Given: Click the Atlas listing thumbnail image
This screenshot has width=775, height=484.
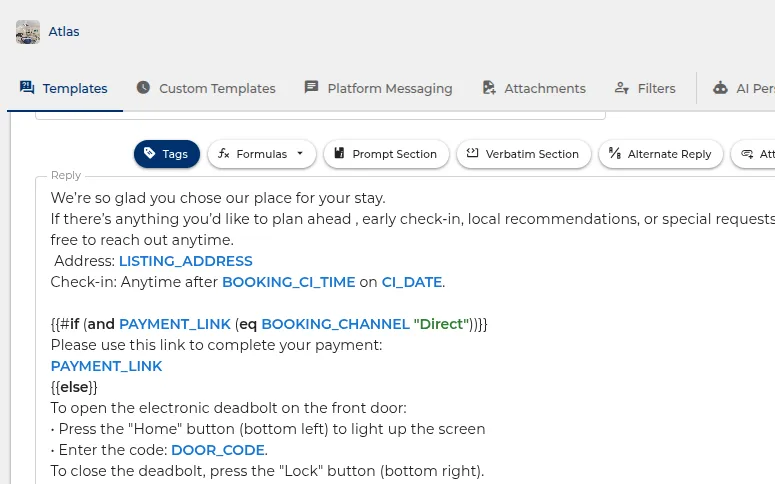Looking at the screenshot, I should tap(28, 32).
